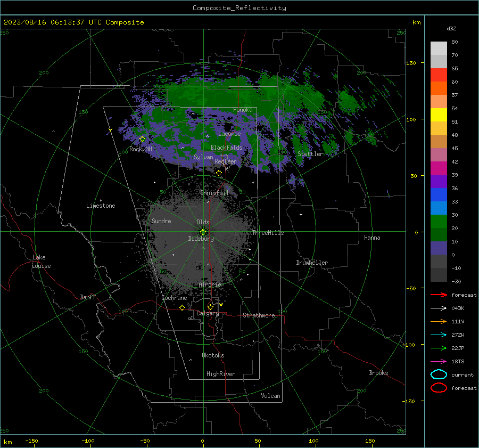
Task: Click the Strathmore label
Action: click(x=259, y=315)
